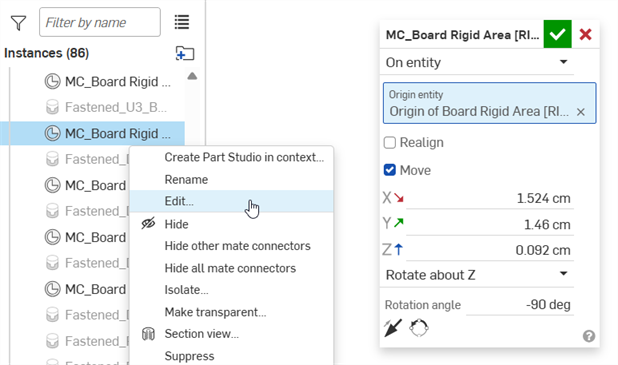This screenshot has width=618, height=365.
Task: Click the Fastened_U3_B mate icon
Action: [52, 107]
